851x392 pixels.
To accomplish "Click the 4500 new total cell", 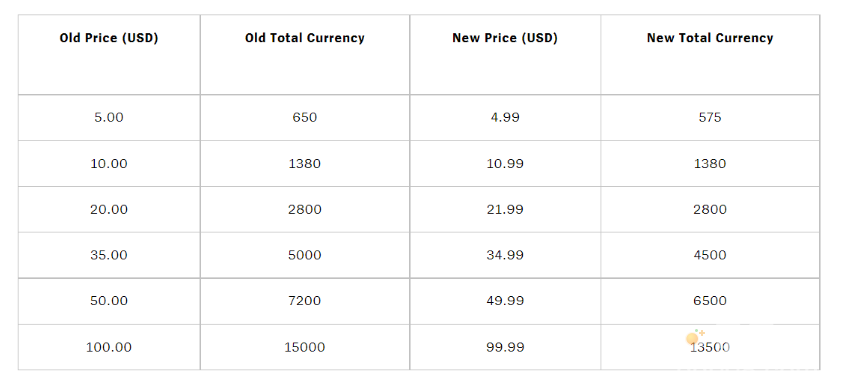I will tap(710, 255).
